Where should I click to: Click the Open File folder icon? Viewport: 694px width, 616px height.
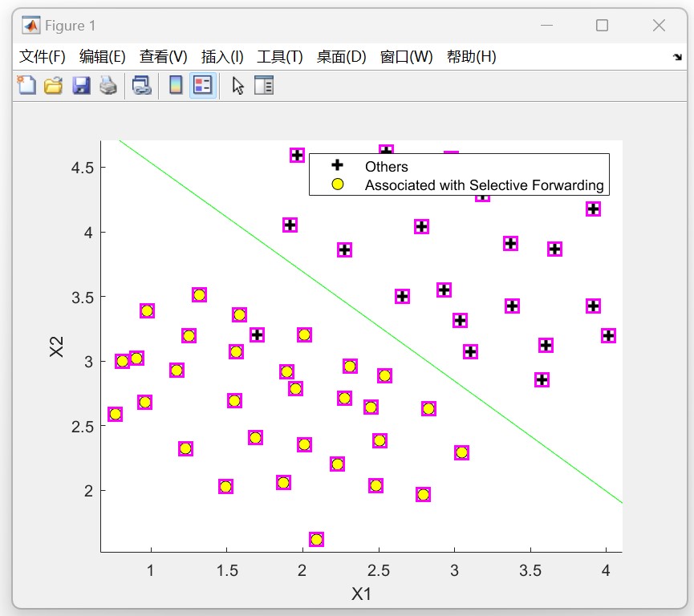54,85
